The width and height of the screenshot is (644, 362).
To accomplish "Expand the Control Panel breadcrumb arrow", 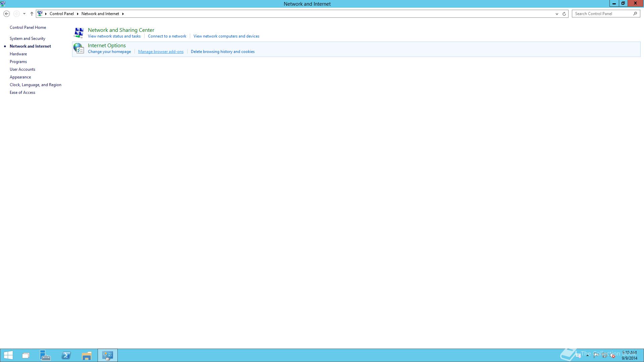I will (77, 14).
